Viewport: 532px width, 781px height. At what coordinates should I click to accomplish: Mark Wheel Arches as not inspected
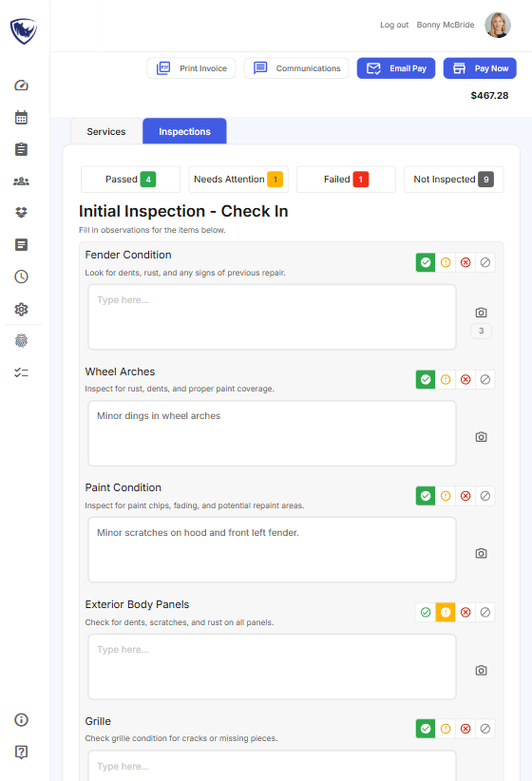pos(485,379)
